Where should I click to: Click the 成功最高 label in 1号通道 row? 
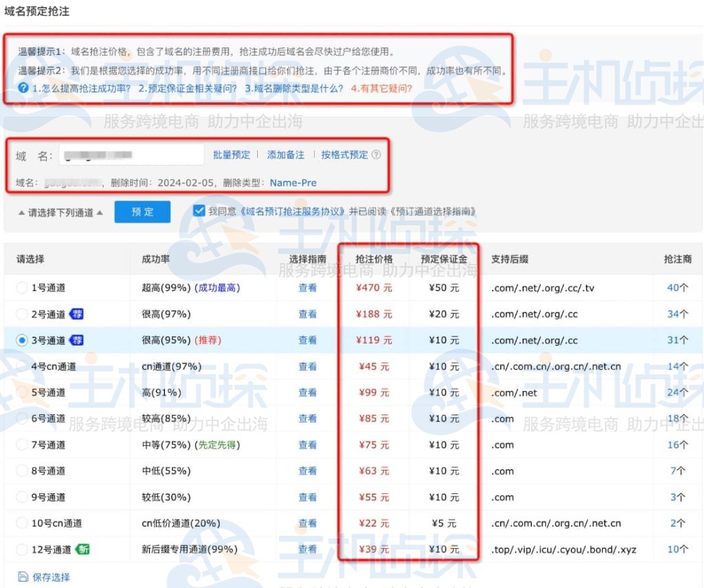point(218,288)
